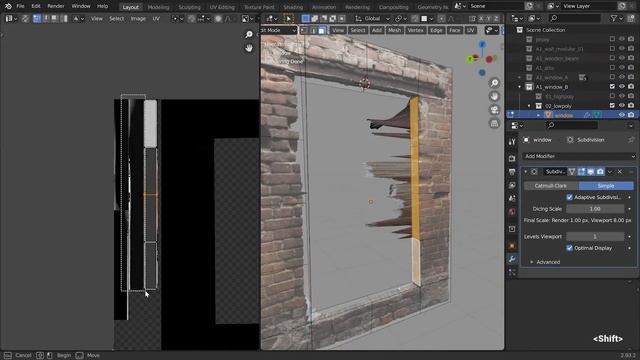This screenshot has height=360, width=640.
Task: Click the viewport Edge menu button
Action: pyautogui.click(x=436, y=30)
